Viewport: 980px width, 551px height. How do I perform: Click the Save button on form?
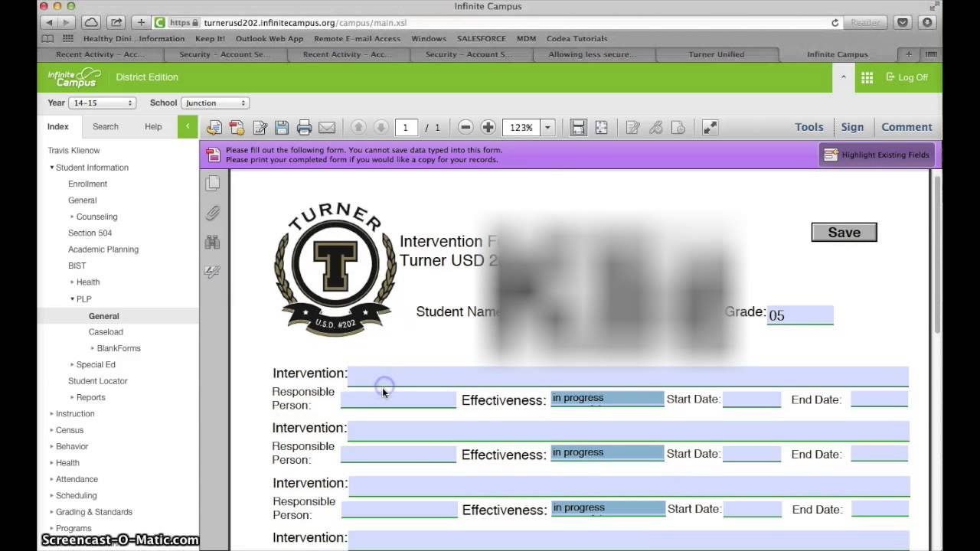pos(844,232)
